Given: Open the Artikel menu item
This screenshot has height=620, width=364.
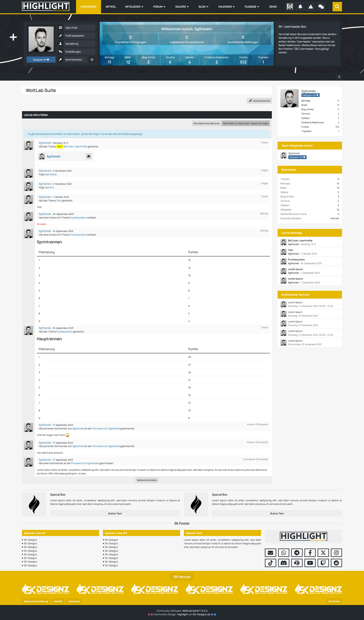Looking at the screenshot, I should point(111,7).
